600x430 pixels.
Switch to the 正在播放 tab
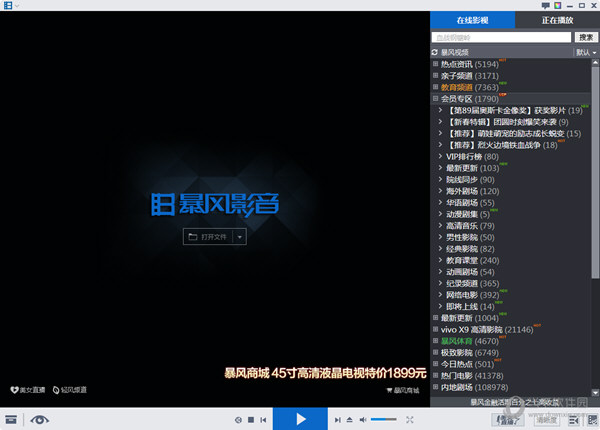557,20
